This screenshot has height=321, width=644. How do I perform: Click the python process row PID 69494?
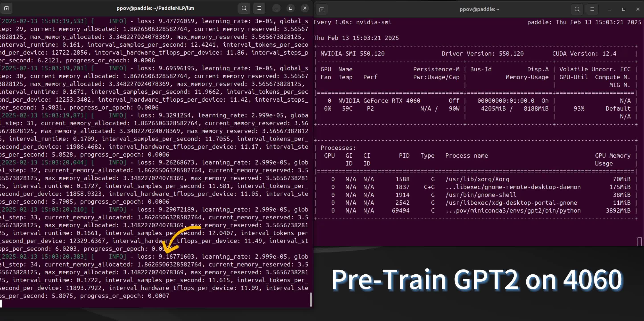click(400, 210)
